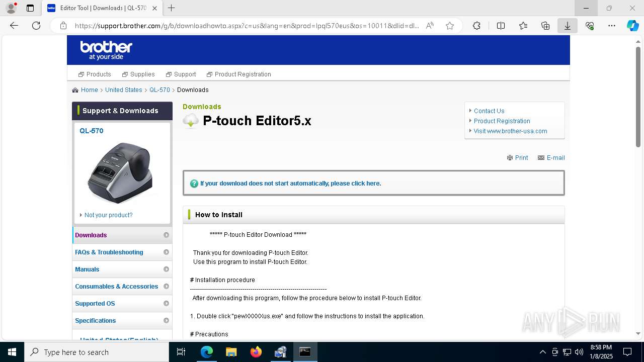Open the Supplies navigation item
Viewport: 644px width, 362px height.
(x=138, y=74)
